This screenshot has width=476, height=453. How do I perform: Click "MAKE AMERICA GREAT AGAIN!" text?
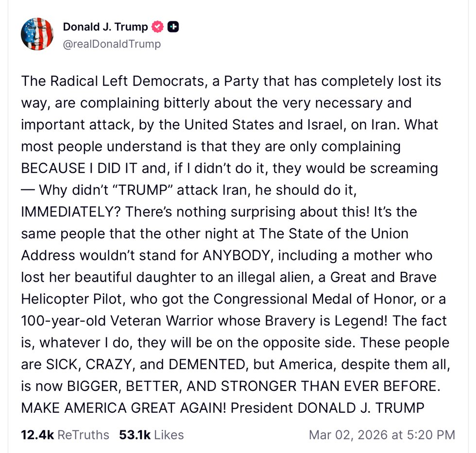123,408
